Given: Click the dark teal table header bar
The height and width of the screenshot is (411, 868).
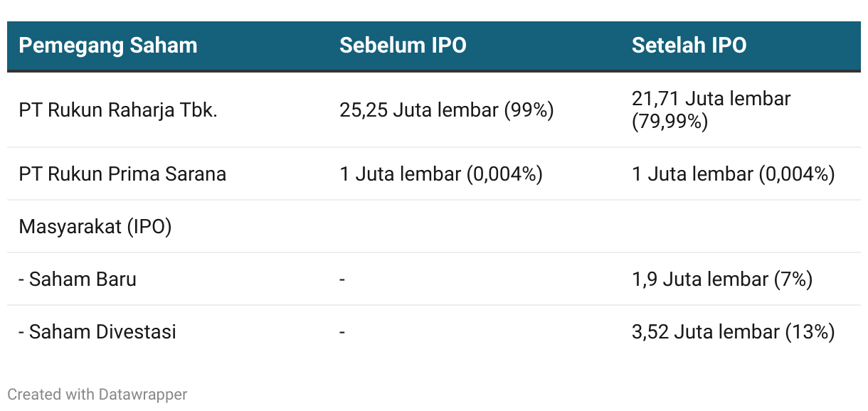Looking at the screenshot, I should 434,46.
